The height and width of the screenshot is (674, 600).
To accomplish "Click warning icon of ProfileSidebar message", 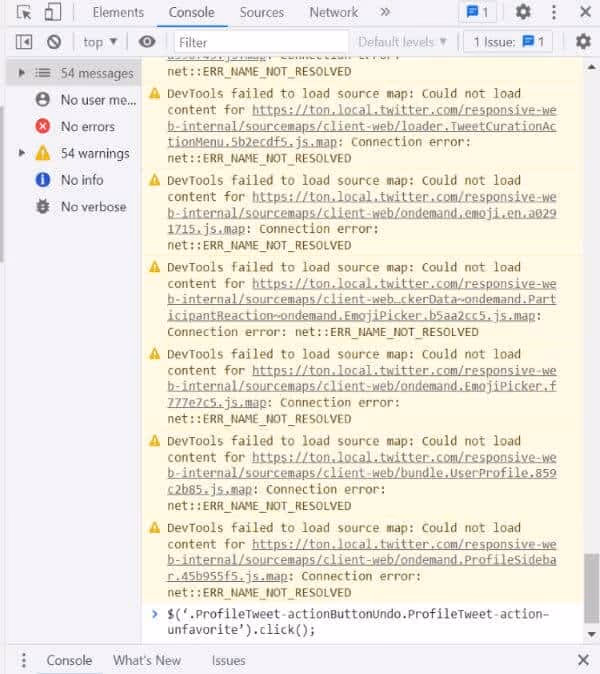I will tap(154, 527).
